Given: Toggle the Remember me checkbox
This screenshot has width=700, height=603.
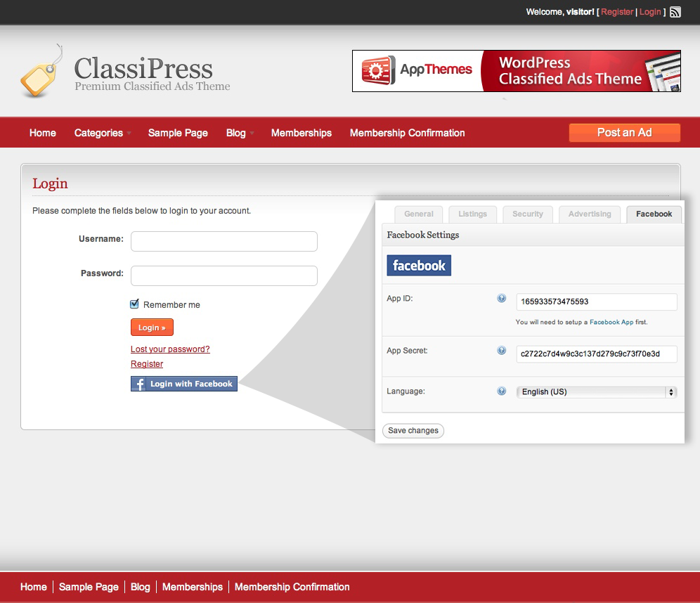Looking at the screenshot, I should [x=134, y=304].
